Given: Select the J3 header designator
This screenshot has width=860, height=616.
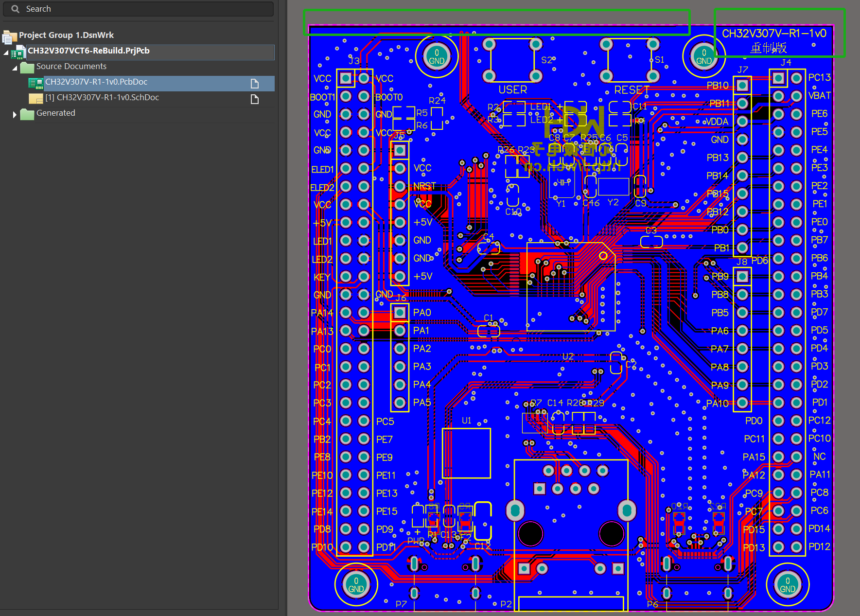Looking at the screenshot, I should pyautogui.click(x=354, y=61).
